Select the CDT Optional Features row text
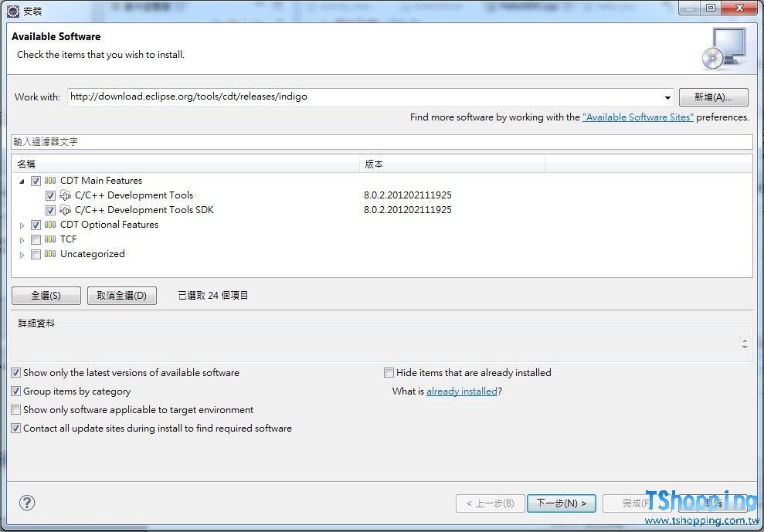The image size is (764, 532). [109, 225]
